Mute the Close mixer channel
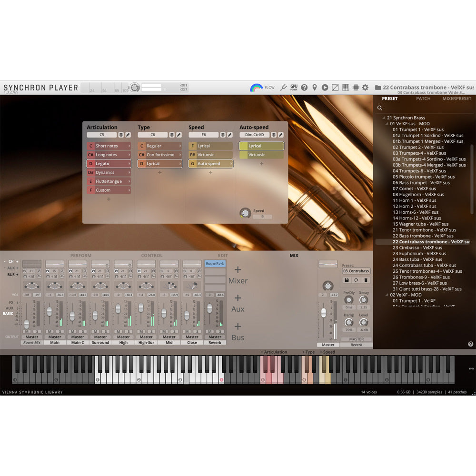Viewport: 476px width, 476px height. point(187,331)
